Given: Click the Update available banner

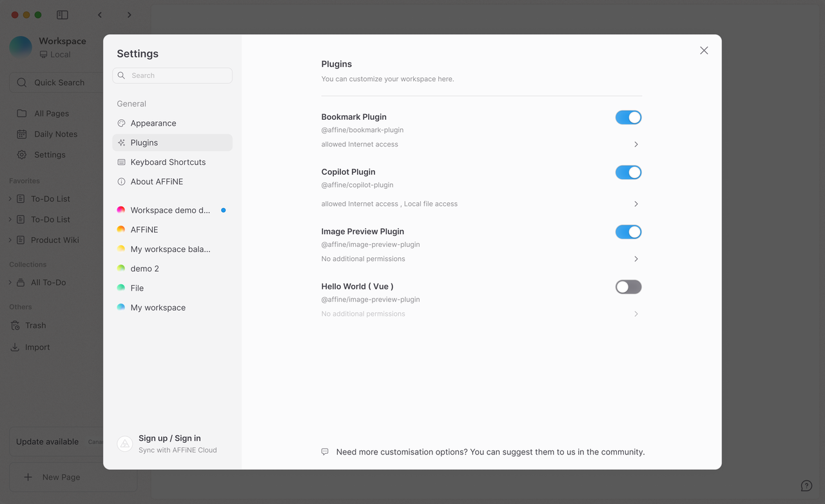Looking at the screenshot, I should [x=57, y=441].
